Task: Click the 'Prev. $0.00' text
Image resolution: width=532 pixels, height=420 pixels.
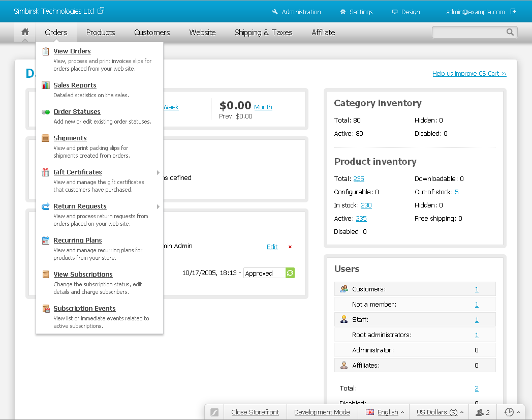Action: (235, 116)
